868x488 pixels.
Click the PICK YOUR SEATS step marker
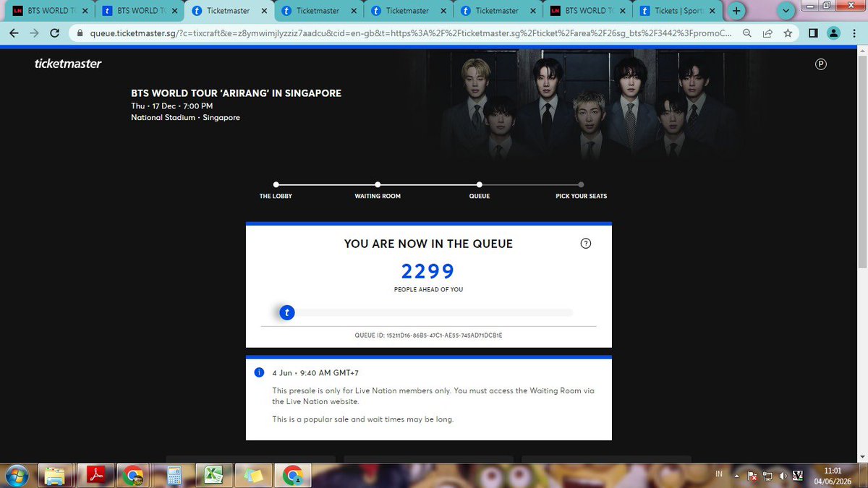(582, 185)
